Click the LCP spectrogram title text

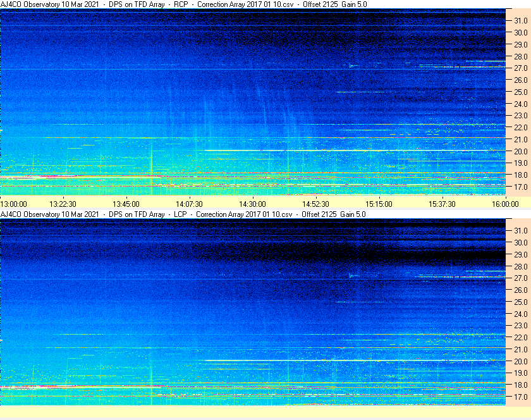(x=183, y=214)
